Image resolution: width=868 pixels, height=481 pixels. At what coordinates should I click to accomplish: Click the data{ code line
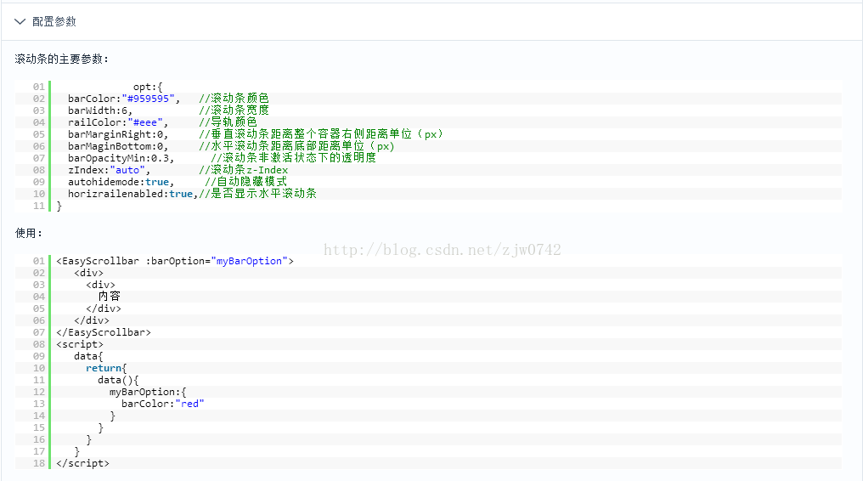point(88,356)
